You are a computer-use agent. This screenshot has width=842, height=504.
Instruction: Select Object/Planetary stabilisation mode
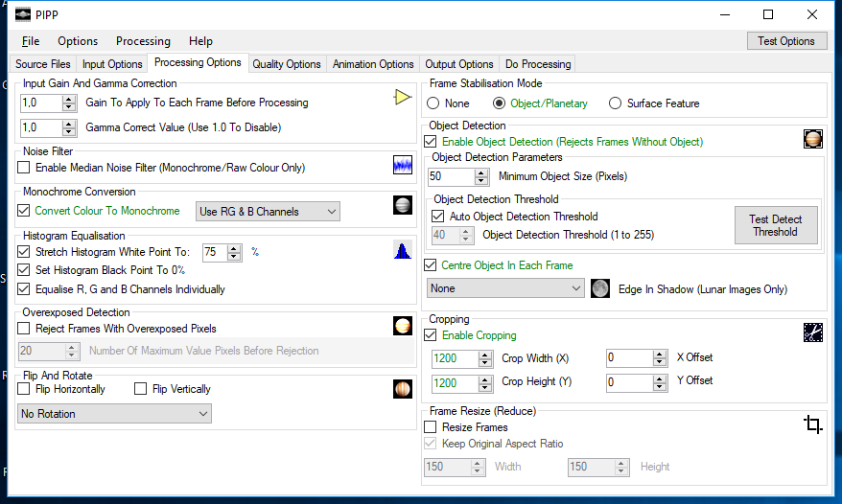tap(499, 103)
